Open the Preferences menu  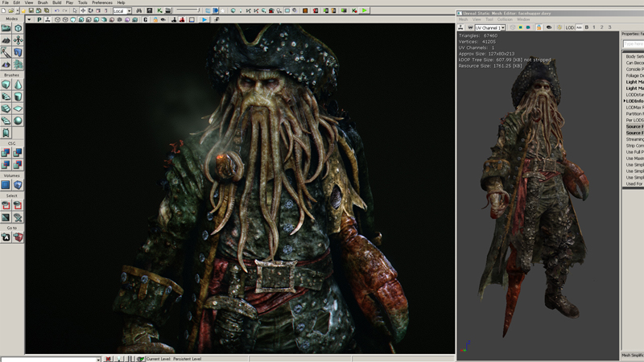[102, 2]
